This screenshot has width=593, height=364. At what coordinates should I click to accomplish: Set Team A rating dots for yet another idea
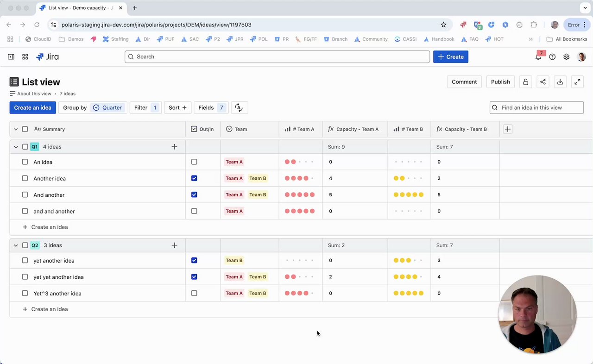pos(300,260)
